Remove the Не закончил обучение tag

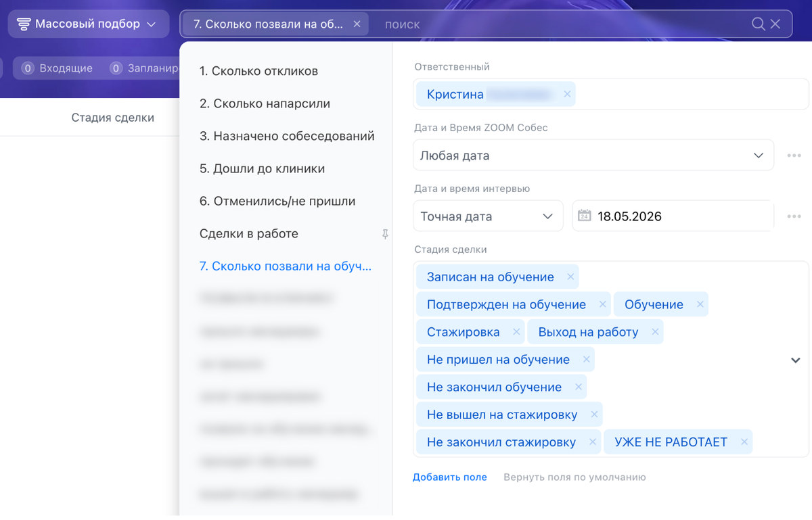coord(579,387)
